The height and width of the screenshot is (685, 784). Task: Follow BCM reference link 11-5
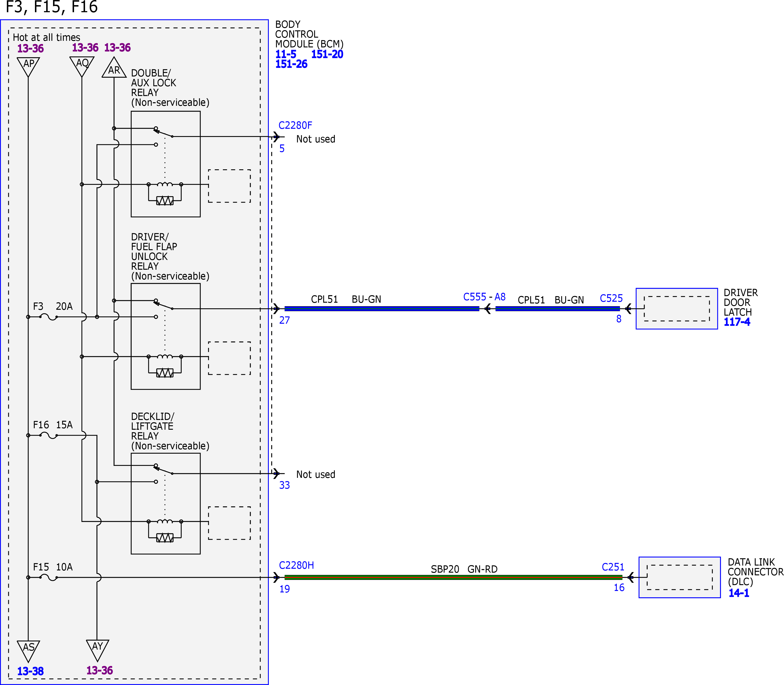point(286,54)
